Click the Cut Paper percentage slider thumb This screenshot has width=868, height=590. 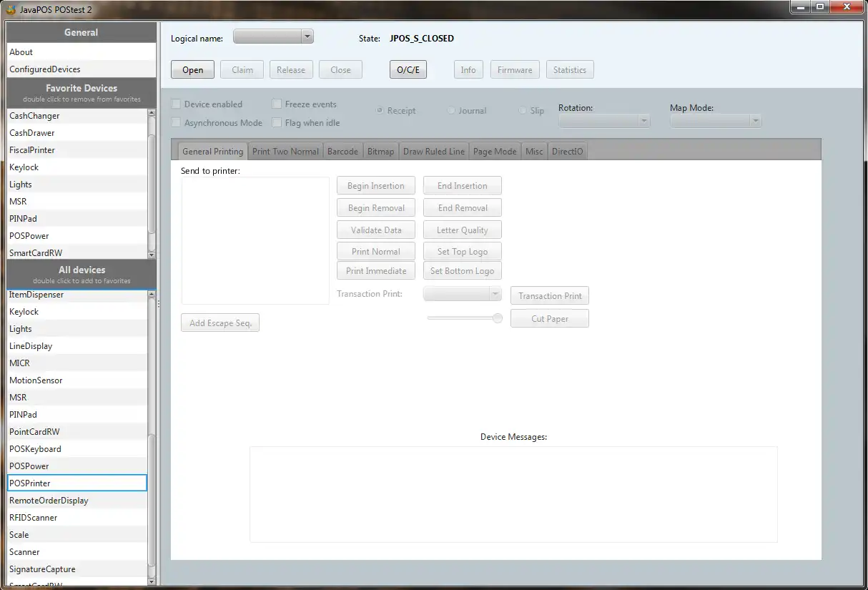(498, 318)
